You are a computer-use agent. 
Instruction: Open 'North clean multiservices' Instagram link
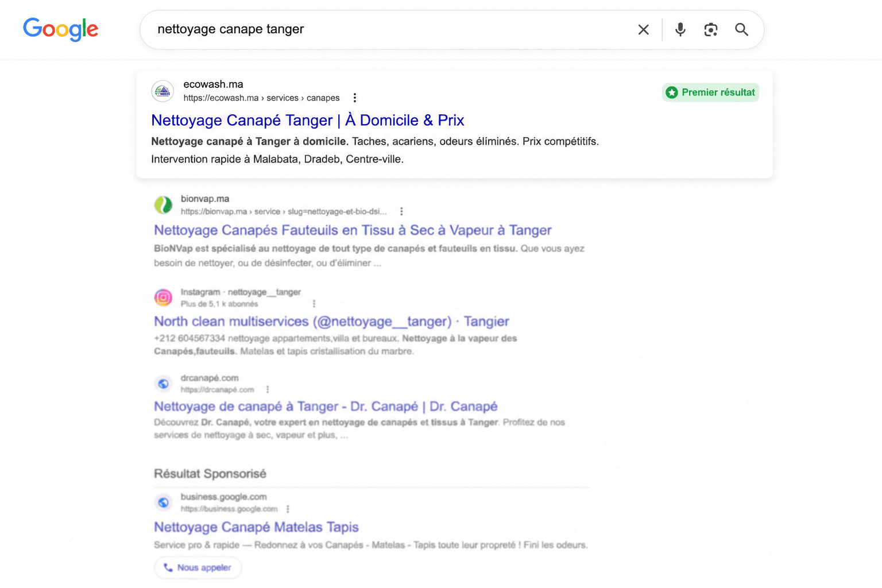tap(331, 322)
